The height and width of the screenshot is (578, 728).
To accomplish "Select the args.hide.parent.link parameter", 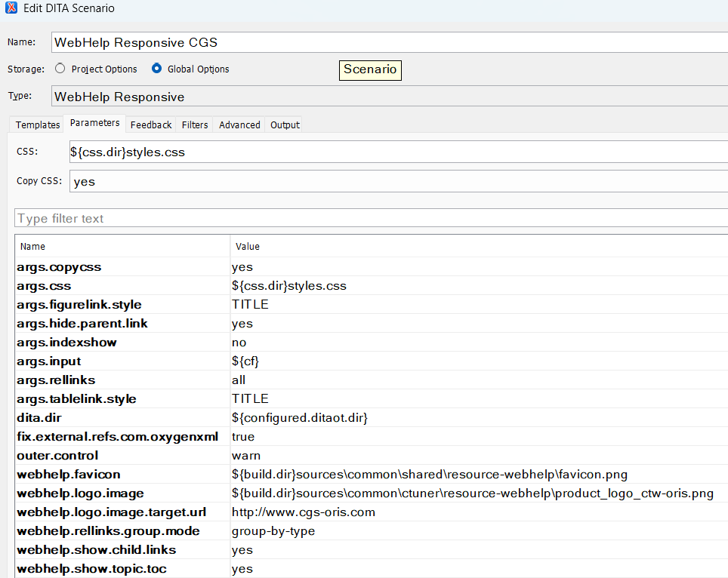I will 82,323.
